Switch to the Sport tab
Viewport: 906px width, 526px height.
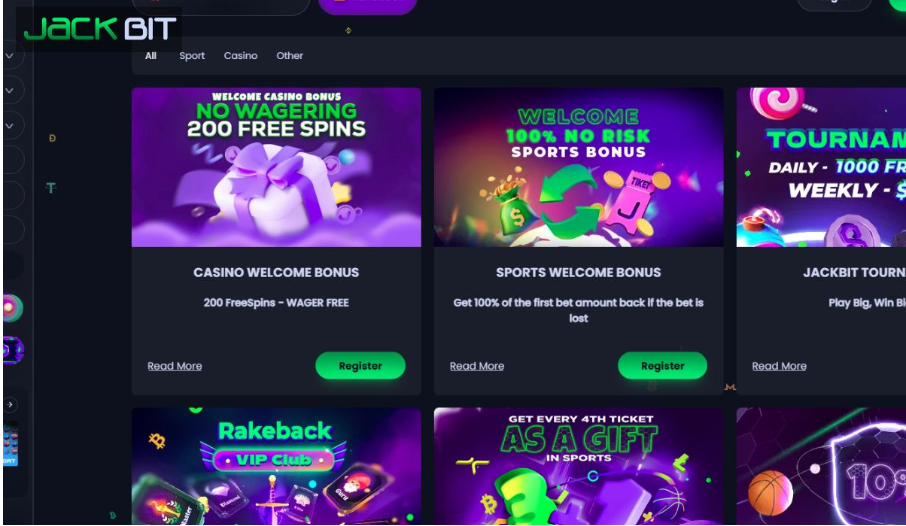192,55
